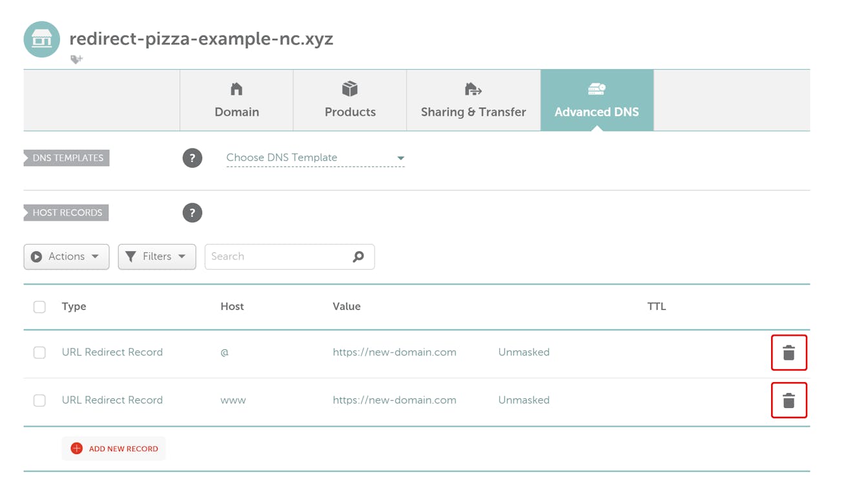This screenshot has width=868, height=499.
Task: Delete the @ host URL Redirect Record
Action: (x=789, y=352)
